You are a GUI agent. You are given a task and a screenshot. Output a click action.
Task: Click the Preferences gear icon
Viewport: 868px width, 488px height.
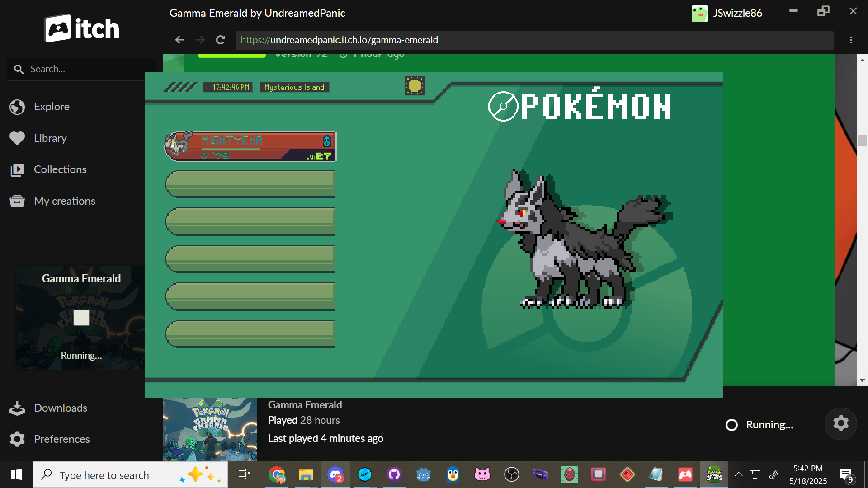pyautogui.click(x=17, y=439)
